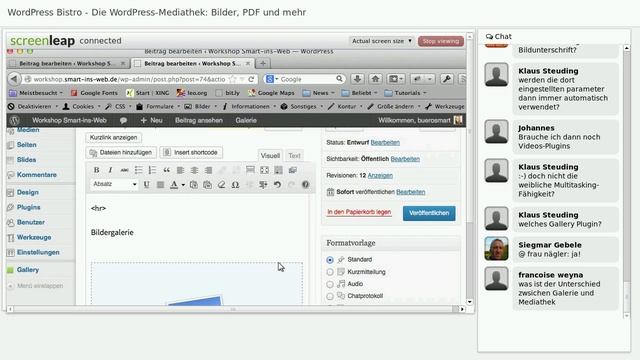
Task: Select the Kurzmitteilung format radio button
Action: [330, 272]
